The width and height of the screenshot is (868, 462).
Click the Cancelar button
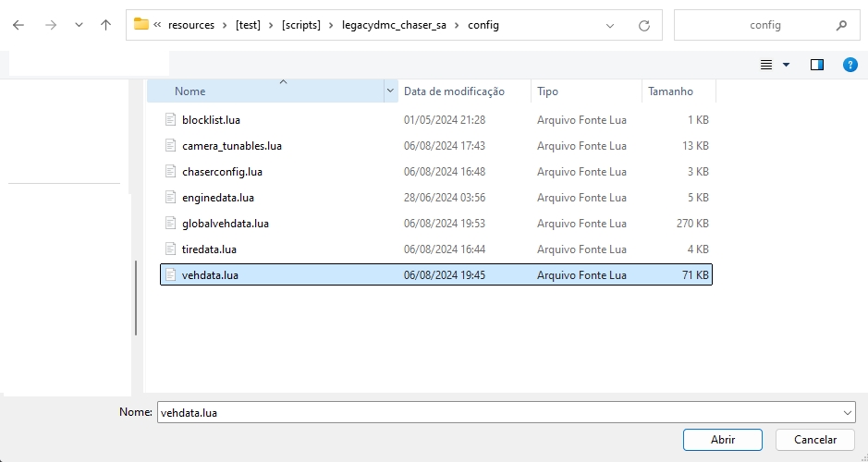813,440
